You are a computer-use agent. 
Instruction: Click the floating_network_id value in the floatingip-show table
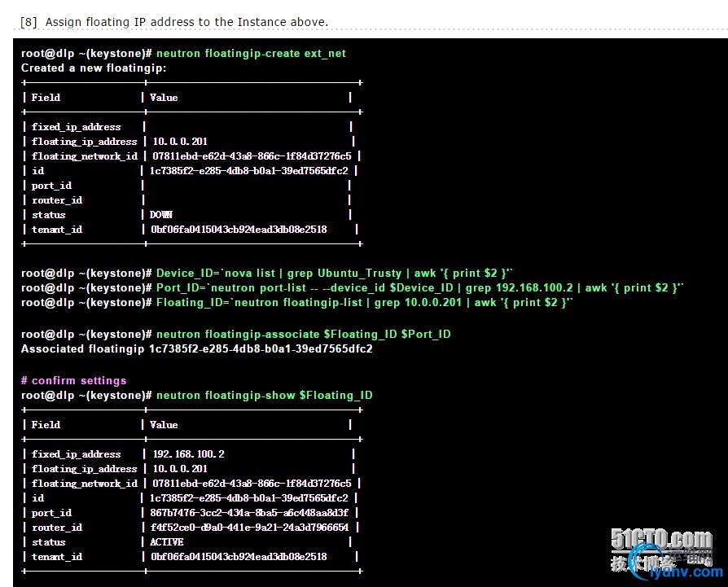click(252, 483)
